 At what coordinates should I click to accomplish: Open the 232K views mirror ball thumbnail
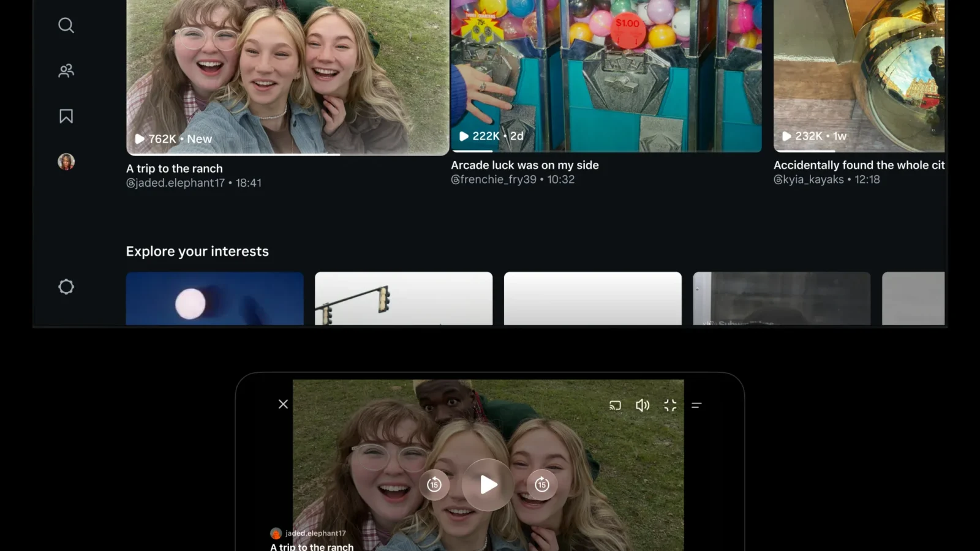pos(859,75)
